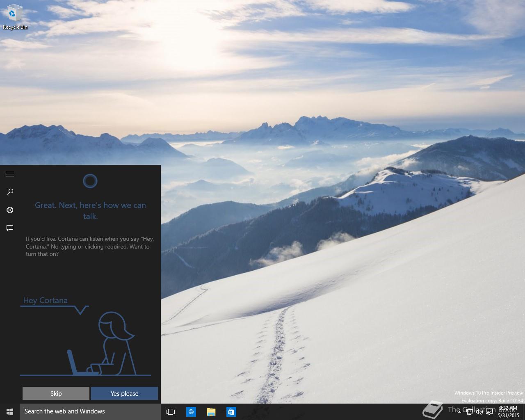Click Yes please to enable Hey Cortana
The width and height of the screenshot is (525, 420).
pos(124,393)
